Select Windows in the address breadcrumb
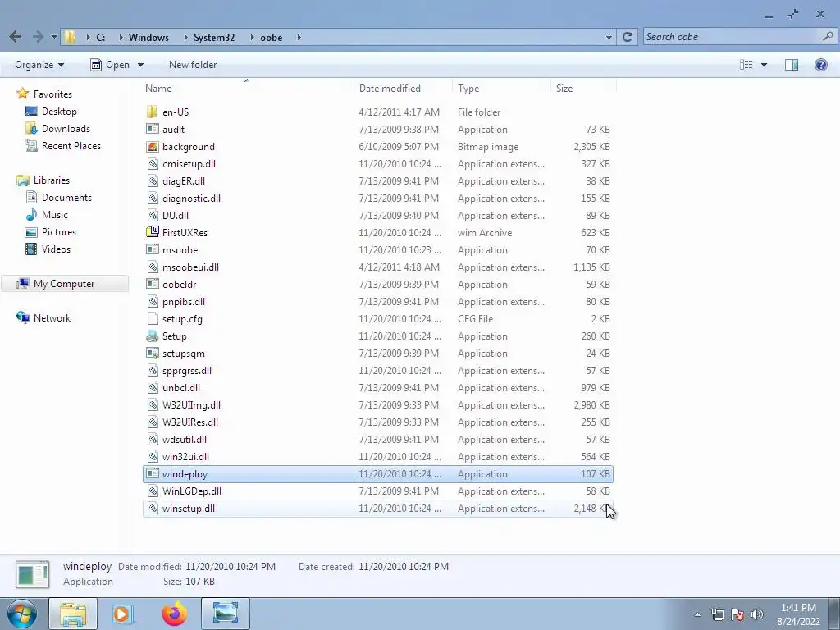Image resolution: width=840 pixels, height=630 pixels. [x=148, y=38]
